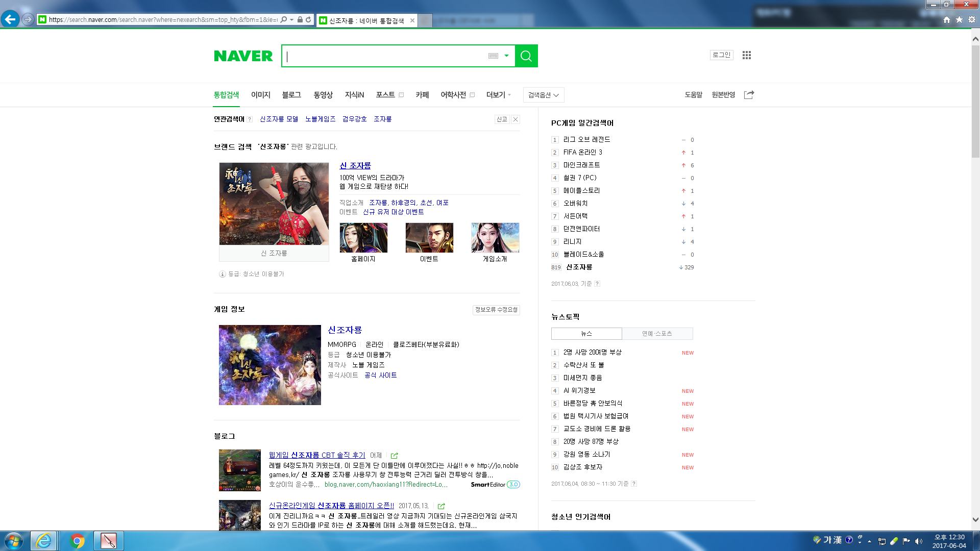Open the browser settings gear icon
The image size is (980, 551).
click(972, 19)
